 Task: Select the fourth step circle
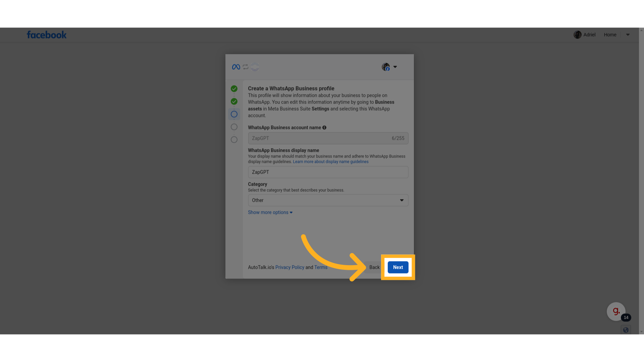tap(234, 127)
